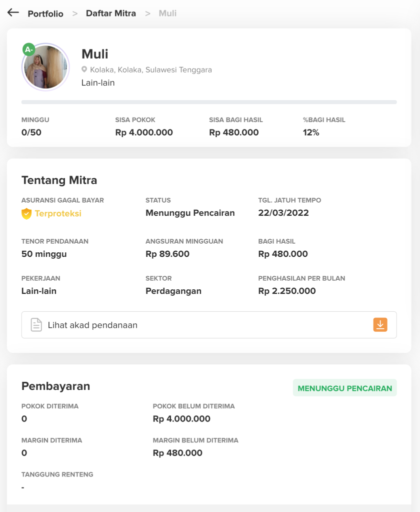This screenshot has width=420, height=512.
Task: Click the Sisa Pokok Rp 4.000.000 value
Action: (144, 133)
